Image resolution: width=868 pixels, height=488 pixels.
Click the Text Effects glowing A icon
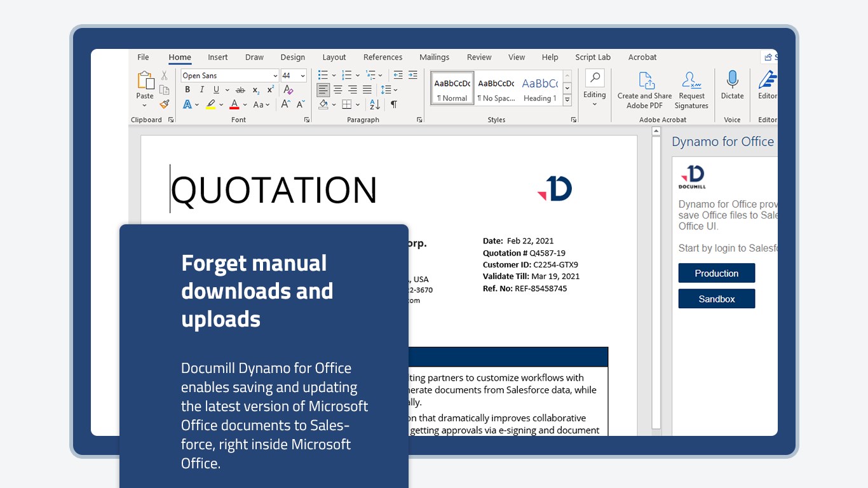pos(187,104)
